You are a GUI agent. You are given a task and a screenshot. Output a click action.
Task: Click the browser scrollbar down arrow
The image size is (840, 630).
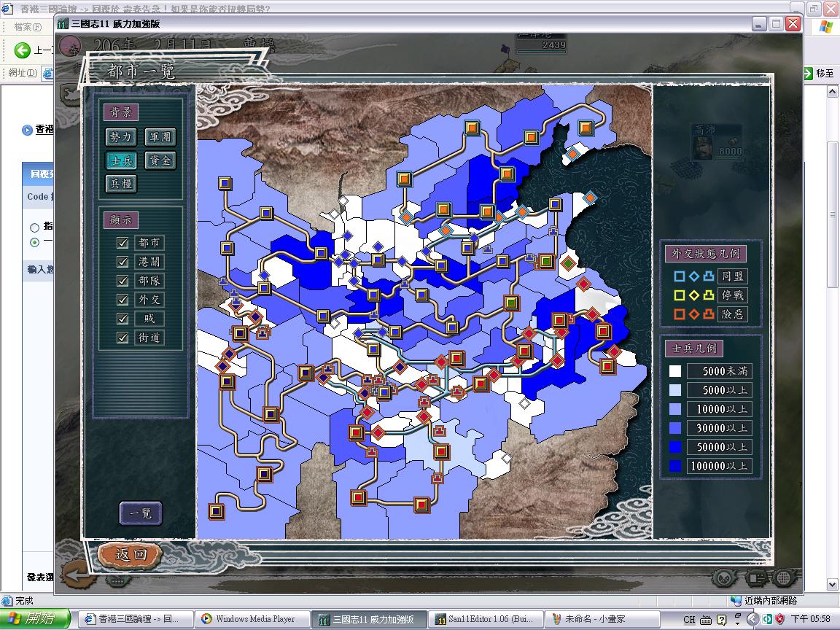click(833, 584)
